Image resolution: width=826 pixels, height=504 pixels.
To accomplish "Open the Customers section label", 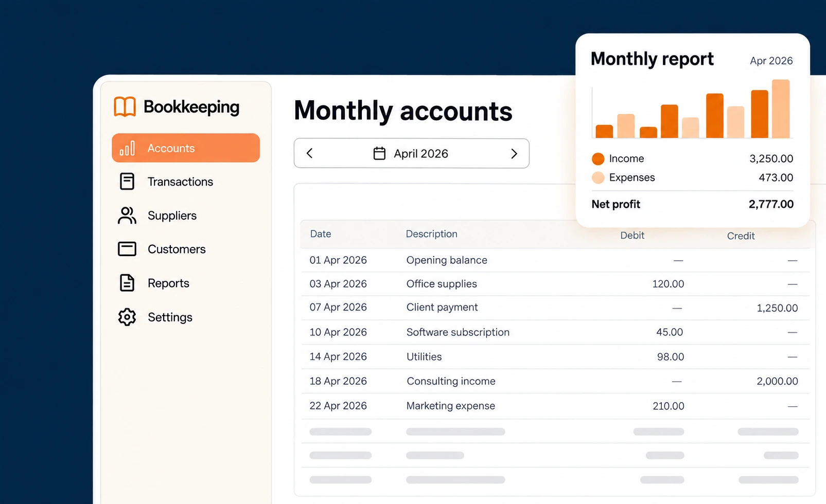I will (x=177, y=249).
